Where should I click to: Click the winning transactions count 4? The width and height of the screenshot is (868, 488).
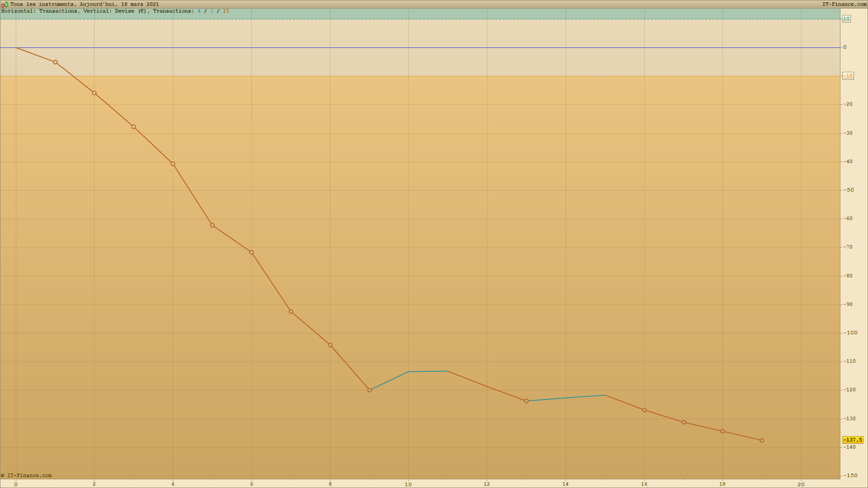coord(199,11)
